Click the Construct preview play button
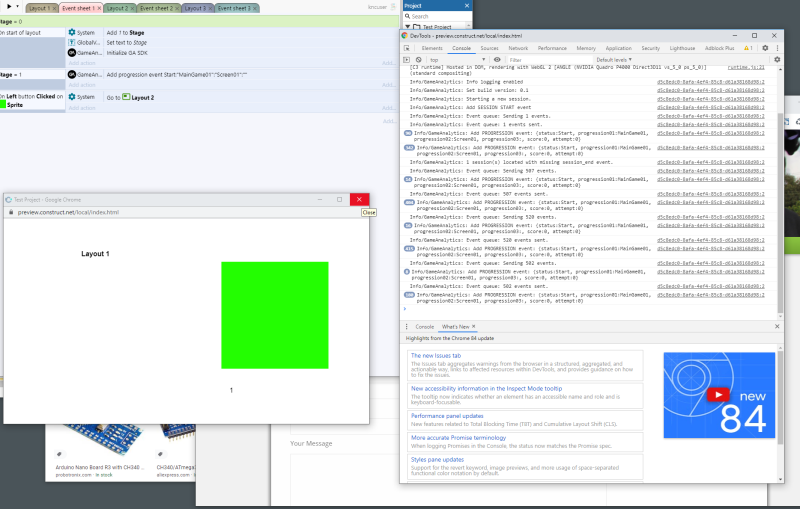800x509 pixels. [9, 7]
